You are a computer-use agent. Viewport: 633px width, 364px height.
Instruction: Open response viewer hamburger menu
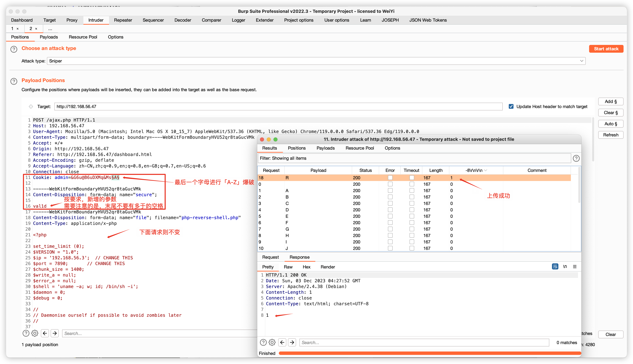tap(575, 266)
